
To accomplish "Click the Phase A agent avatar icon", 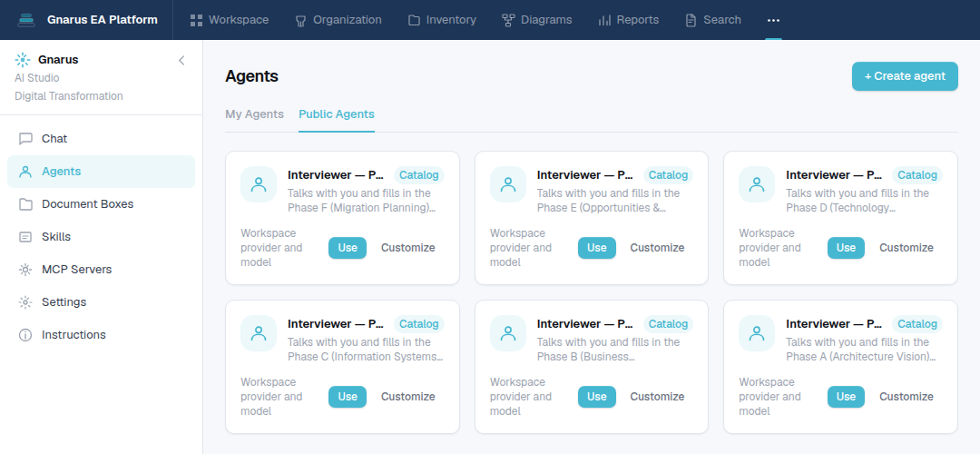I will click(x=757, y=333).
